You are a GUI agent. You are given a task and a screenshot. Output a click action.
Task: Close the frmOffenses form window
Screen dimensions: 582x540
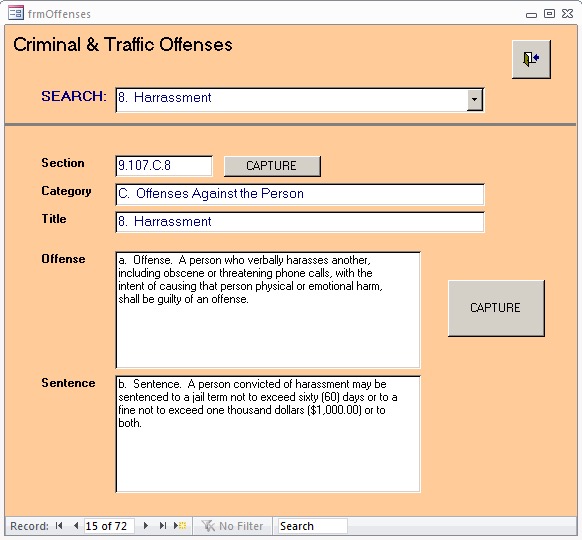click(x=567, y=14)
